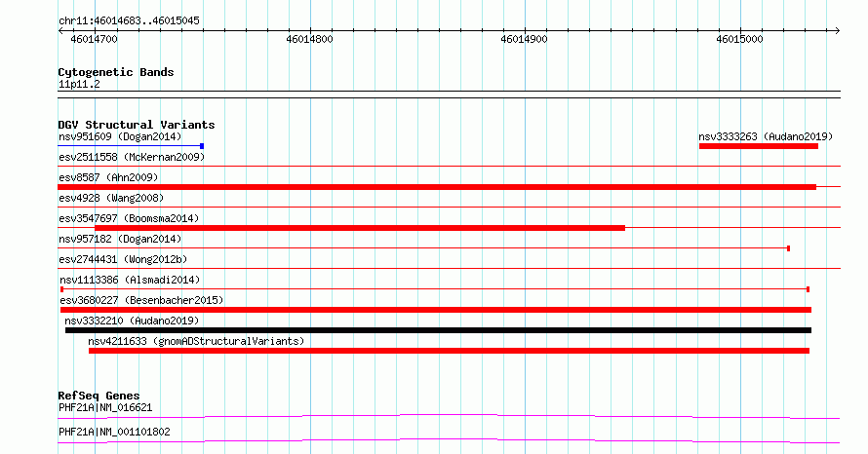Open variant nsv951609 (Dogan2014) label
The height and width of the screenshot is (454, 868).
[120, 136]
